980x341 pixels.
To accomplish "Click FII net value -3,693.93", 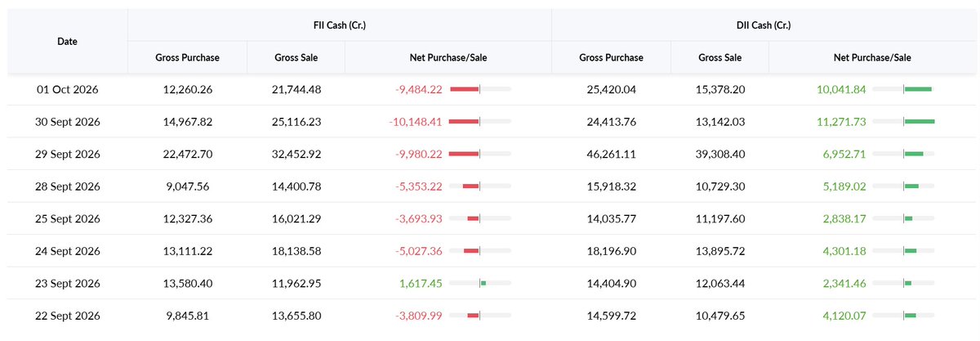I will pyautogui.click(x=419, y=219).
